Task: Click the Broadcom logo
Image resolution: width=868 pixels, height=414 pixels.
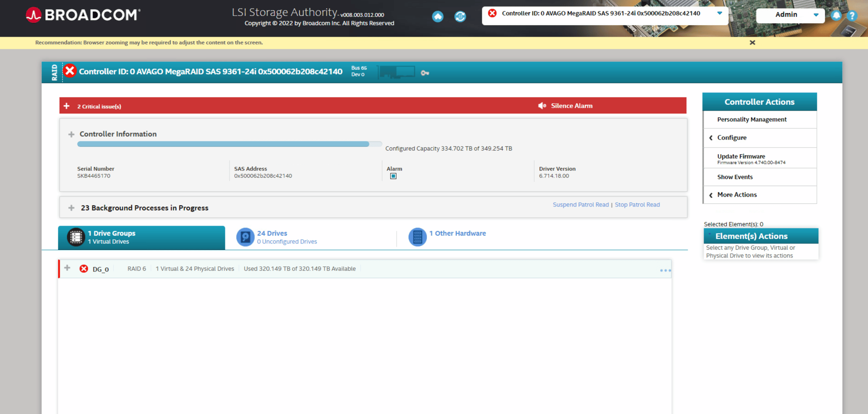Action: pyautogui.click(x=82, y=14)
